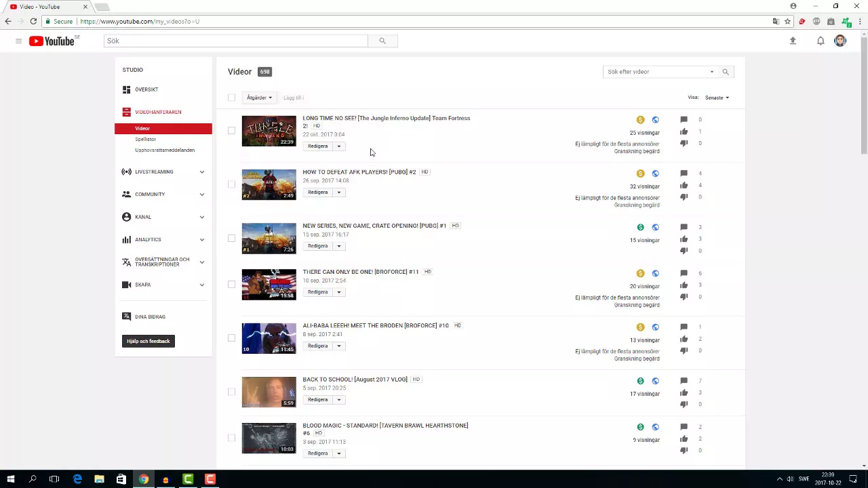
Task: Click Hjälp och feedback button
Action: coord(149,341)
